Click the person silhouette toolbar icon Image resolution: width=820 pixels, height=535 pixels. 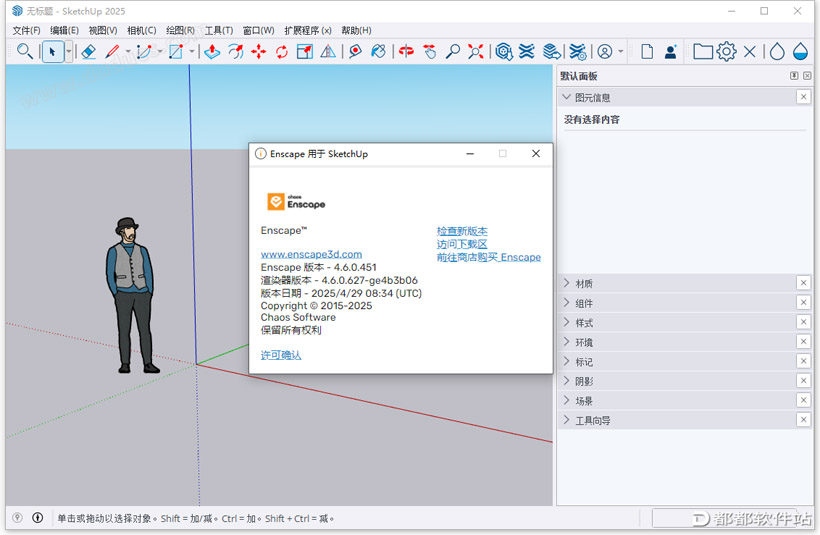coord(670,51)
